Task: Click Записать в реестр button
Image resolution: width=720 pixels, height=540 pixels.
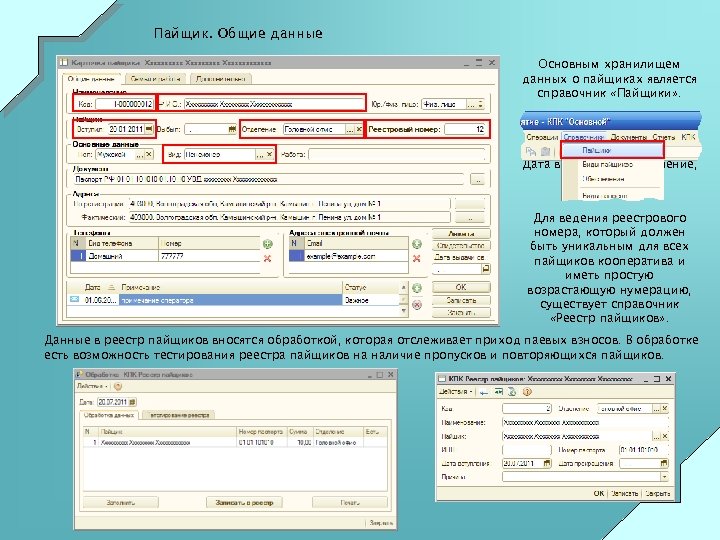Action: (244, 503)
